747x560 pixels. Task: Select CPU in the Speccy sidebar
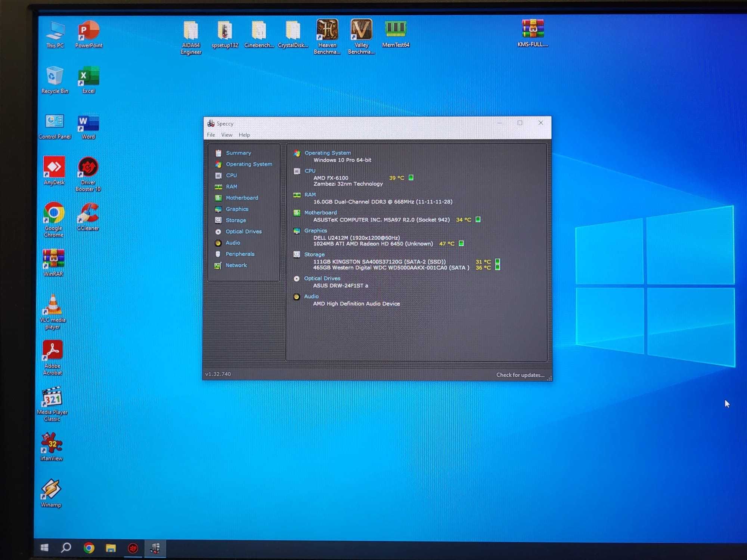click(x=231, y=175)
